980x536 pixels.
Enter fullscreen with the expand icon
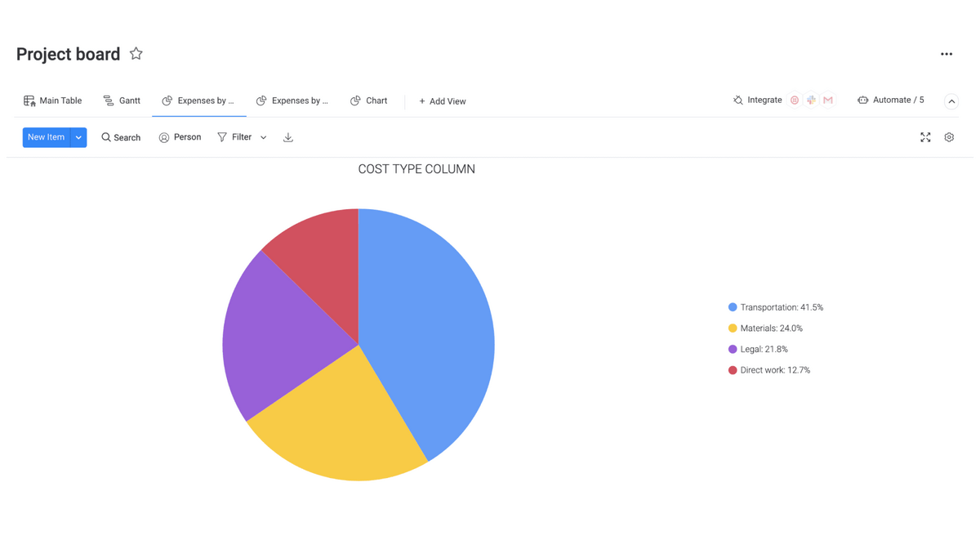tap(925, 137)
